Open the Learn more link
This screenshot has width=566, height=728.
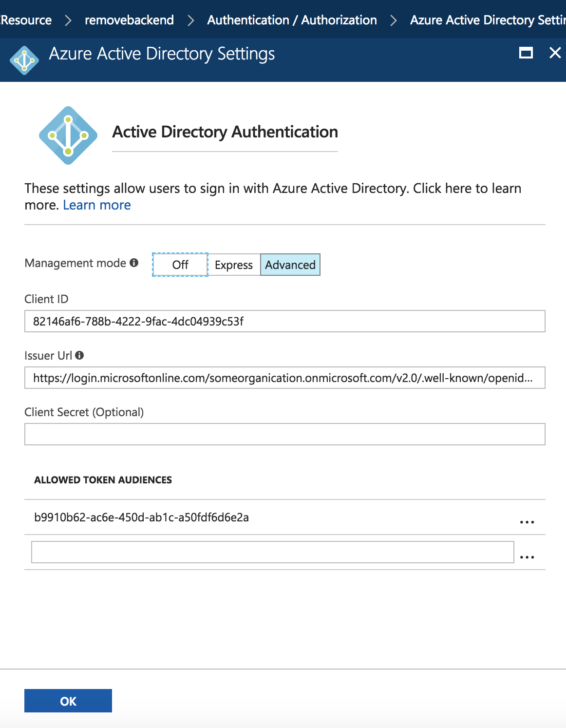tap(97, 205)
